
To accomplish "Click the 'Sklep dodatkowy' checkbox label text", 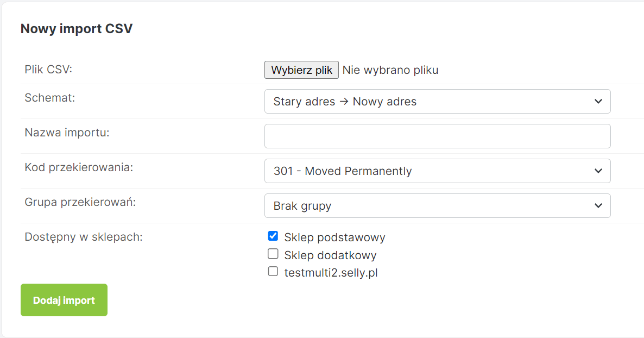I will tap(330, 255).
